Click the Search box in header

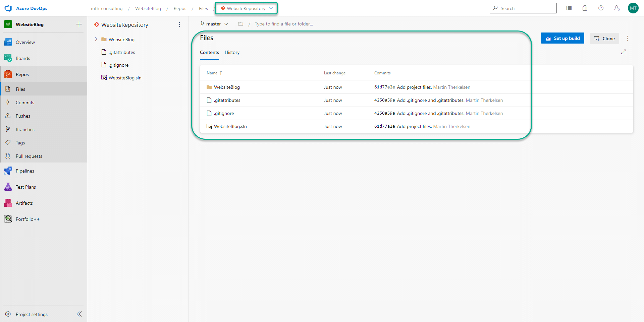(523, 8)
